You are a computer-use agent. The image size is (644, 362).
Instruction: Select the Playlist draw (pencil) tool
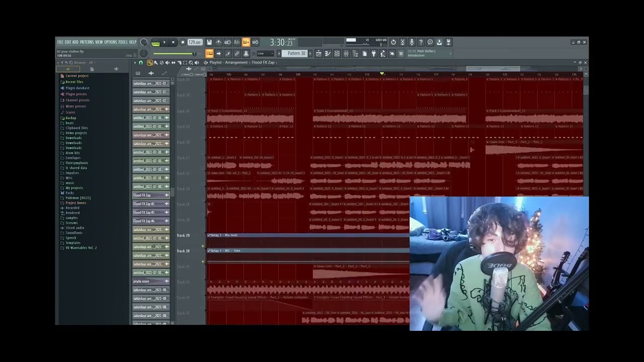tap(149, 62)
